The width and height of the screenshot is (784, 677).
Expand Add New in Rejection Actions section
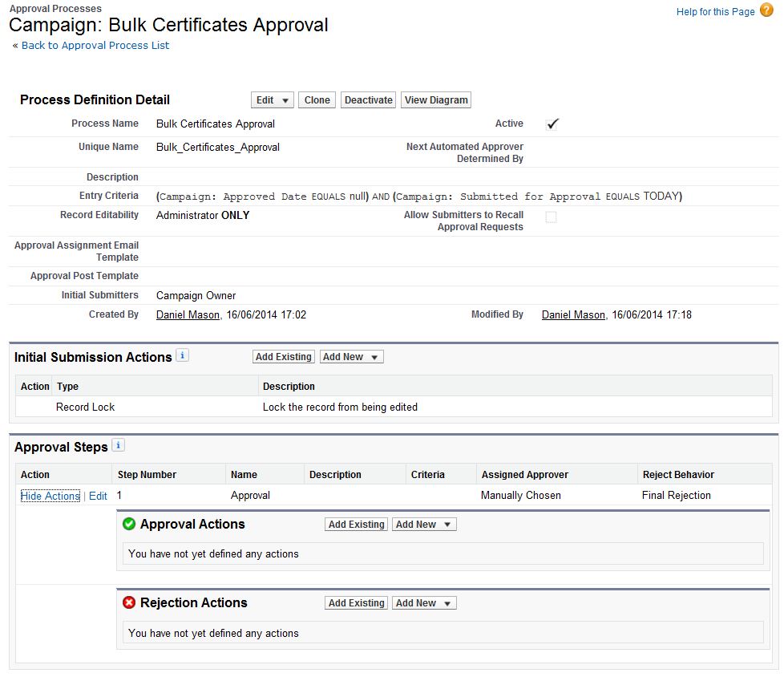(x=424, y=603)
